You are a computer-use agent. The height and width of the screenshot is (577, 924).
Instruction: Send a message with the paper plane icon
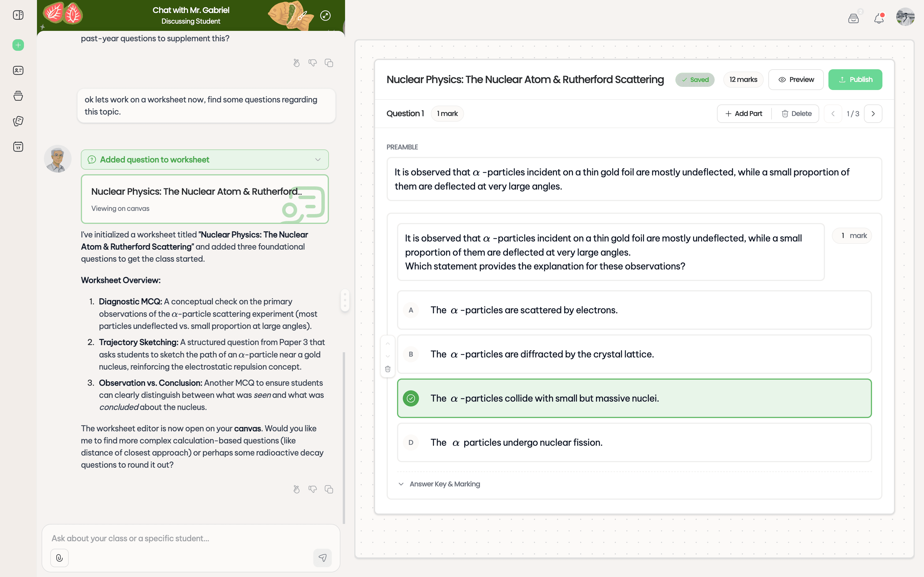(x=322, y=558)
